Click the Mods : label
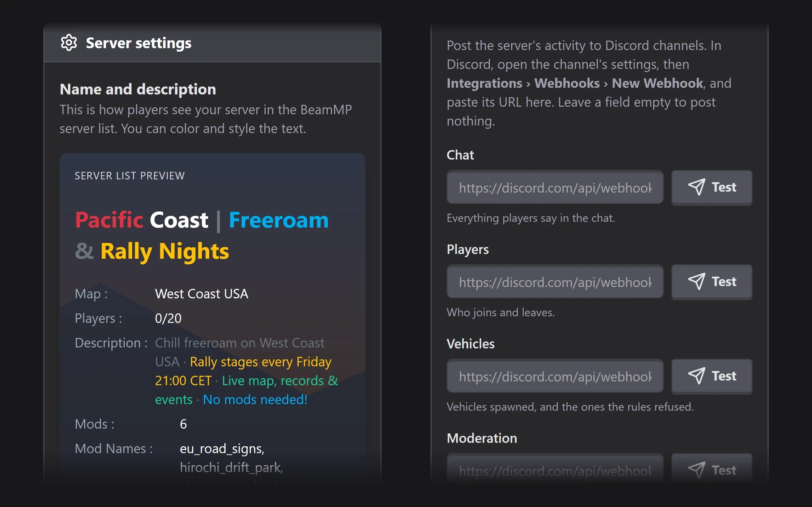 [x=94, y=424]
